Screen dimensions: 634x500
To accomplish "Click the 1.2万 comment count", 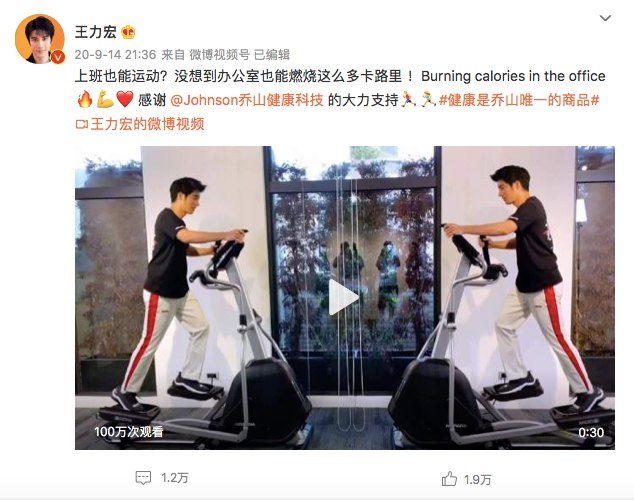I will (x=175, y=478).
